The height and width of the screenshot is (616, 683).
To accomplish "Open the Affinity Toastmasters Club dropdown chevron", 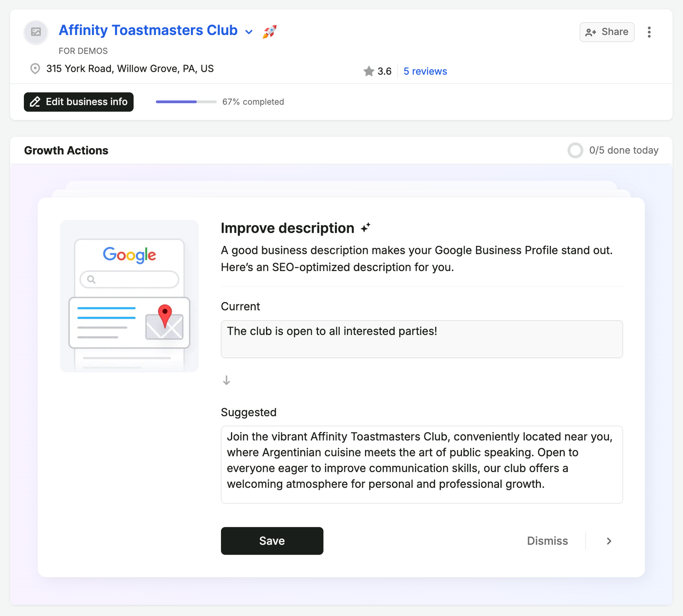I will pos(249,32).
